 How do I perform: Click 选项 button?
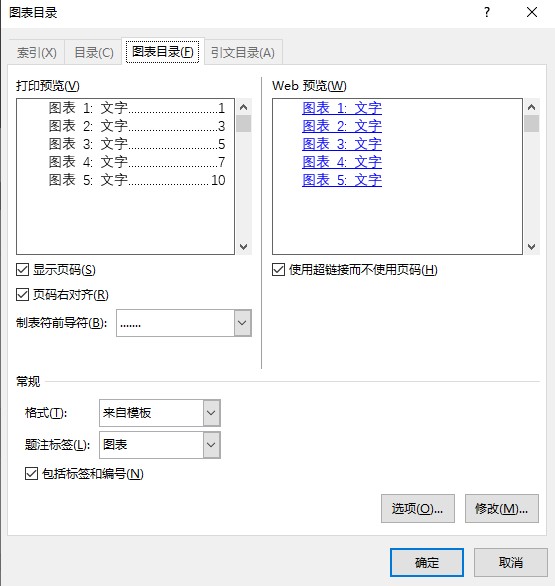click(418, 508)
